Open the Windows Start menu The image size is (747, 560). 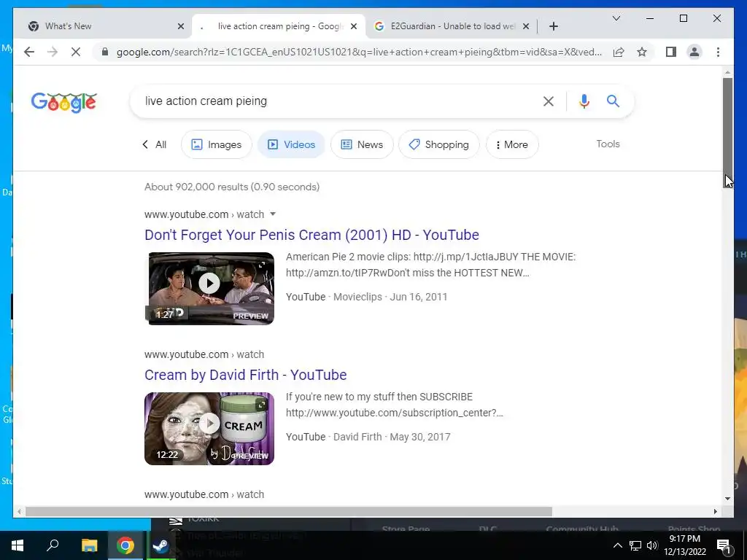(x=18, y=545)
